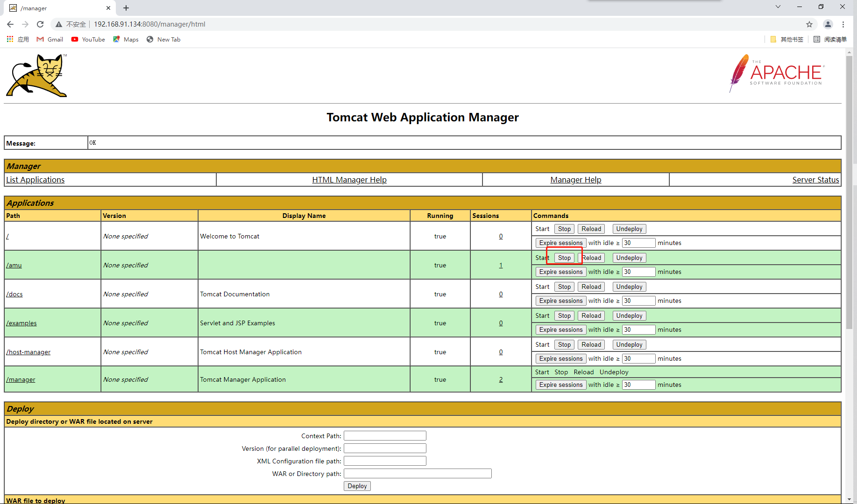
Task: Click the idle minutes field for /examples
Action: [638, 329]
